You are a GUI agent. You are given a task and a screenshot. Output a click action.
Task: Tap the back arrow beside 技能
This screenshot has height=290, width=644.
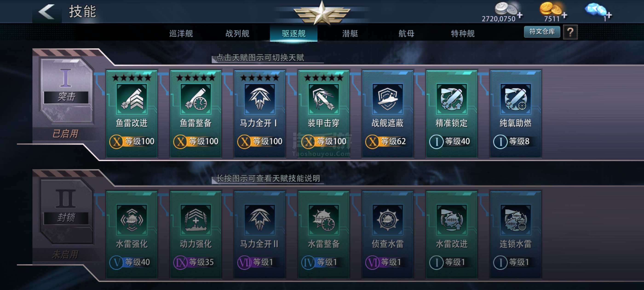tap(46, 12)
